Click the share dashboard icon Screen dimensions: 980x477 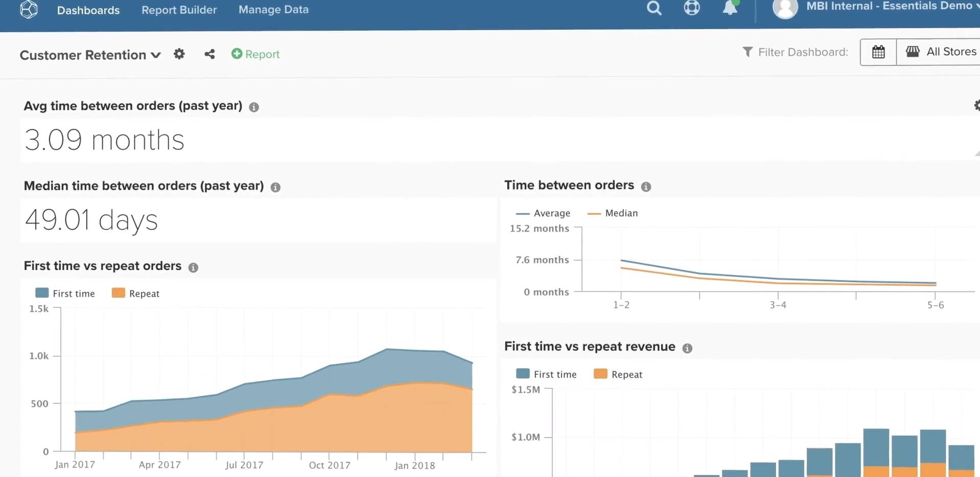point(209,54)
